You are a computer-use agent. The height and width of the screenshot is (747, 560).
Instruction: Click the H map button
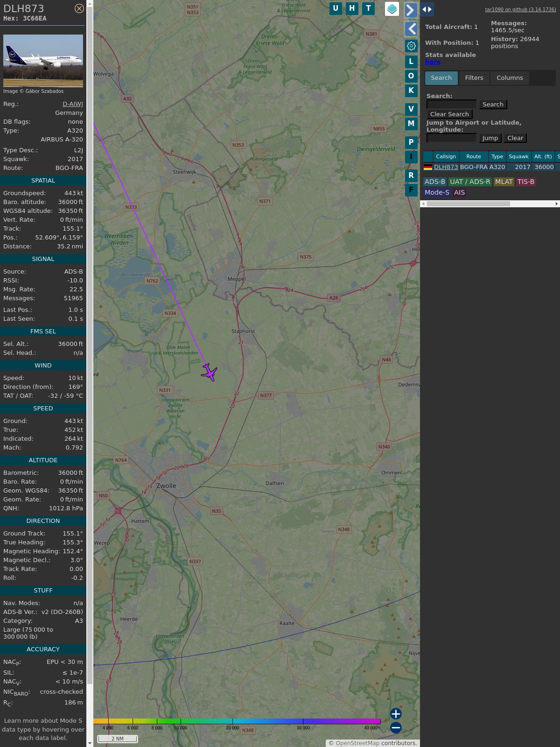(x=352, y=8)
